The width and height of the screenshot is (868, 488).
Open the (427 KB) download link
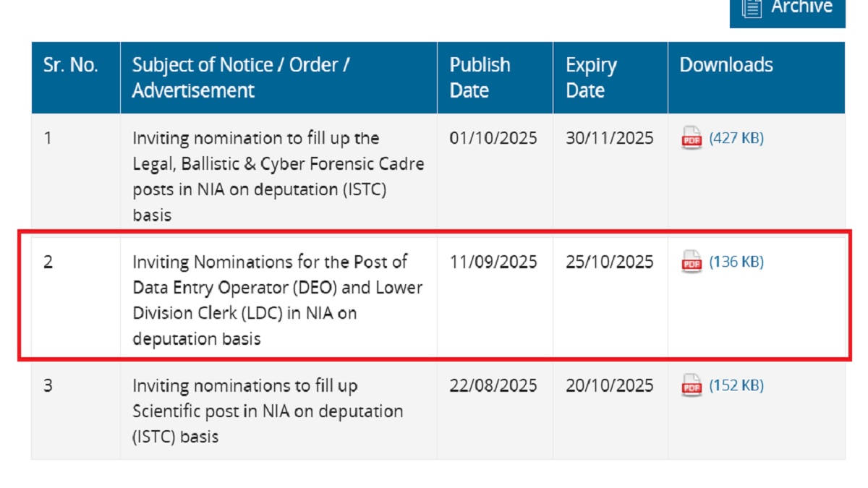[736, 138]
